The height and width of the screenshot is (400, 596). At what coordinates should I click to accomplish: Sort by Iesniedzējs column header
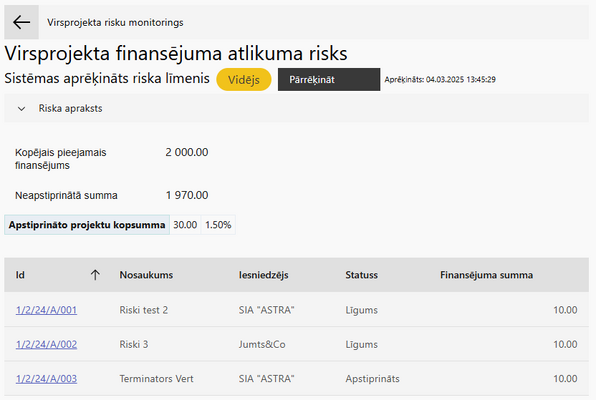click(263, 275)
